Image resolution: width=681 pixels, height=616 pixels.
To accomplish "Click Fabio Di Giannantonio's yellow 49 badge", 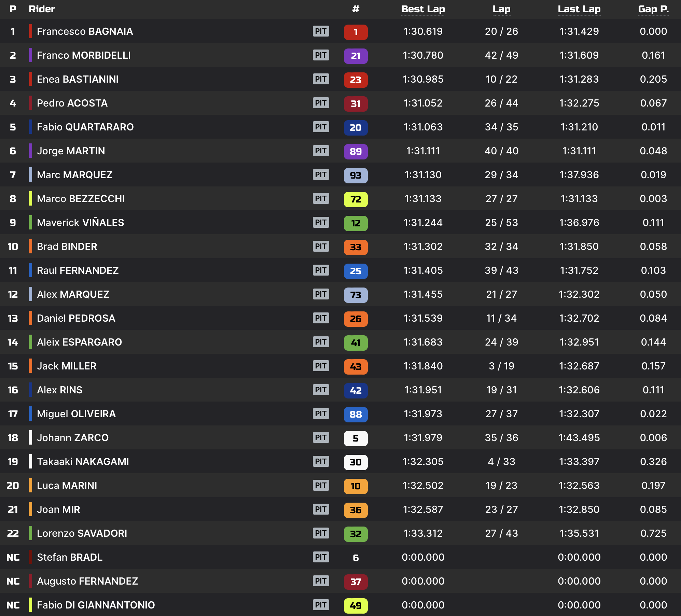I will point(356,605).
